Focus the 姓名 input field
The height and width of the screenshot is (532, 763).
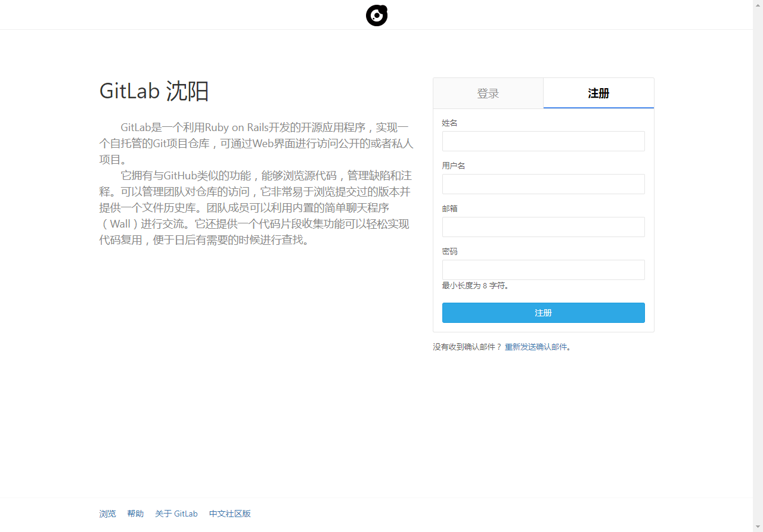click(544, 141)
